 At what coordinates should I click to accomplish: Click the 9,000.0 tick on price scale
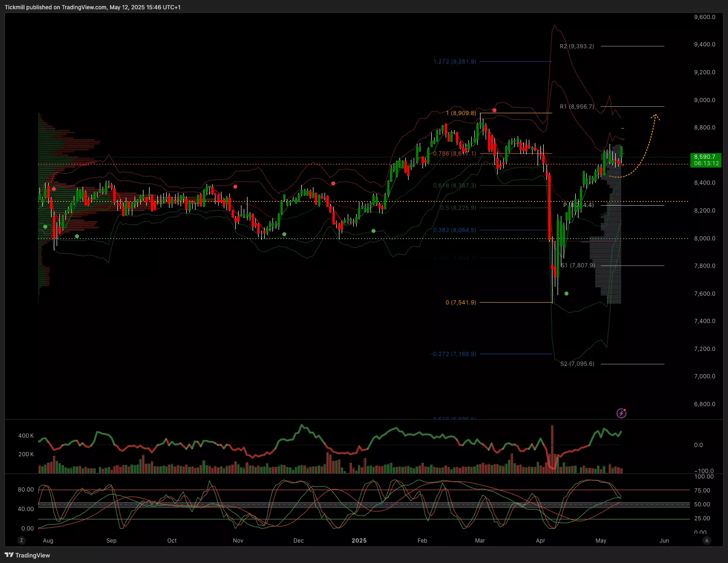(704, 100)
